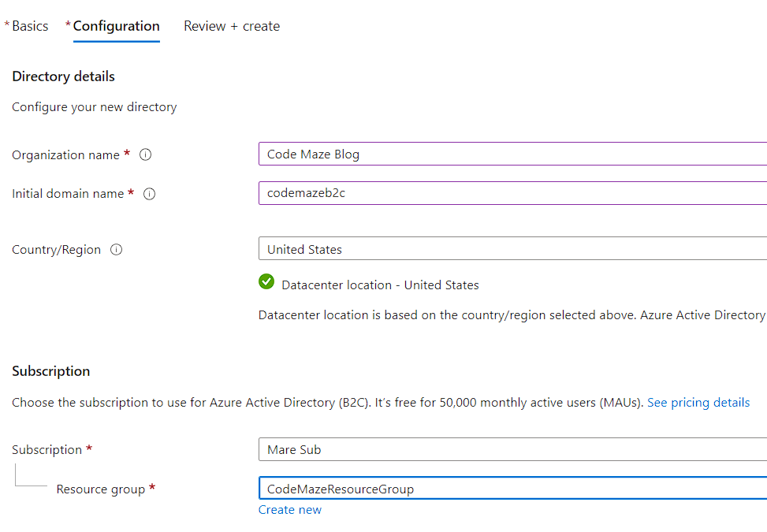This screenshot has height=532, width=767.
Task: Click the Country/Region info icon
Action: click(x=117, y=250)
